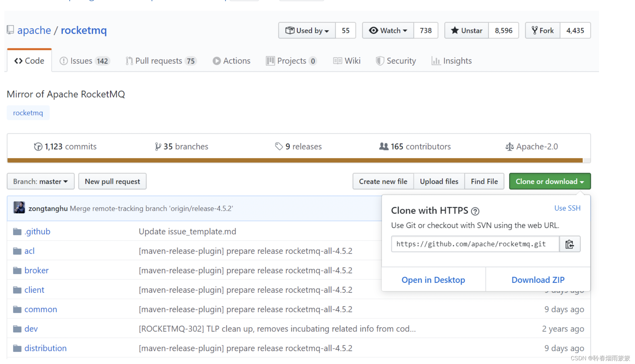
Task: Open the Issues tab
Action: (x=84, y=61)
